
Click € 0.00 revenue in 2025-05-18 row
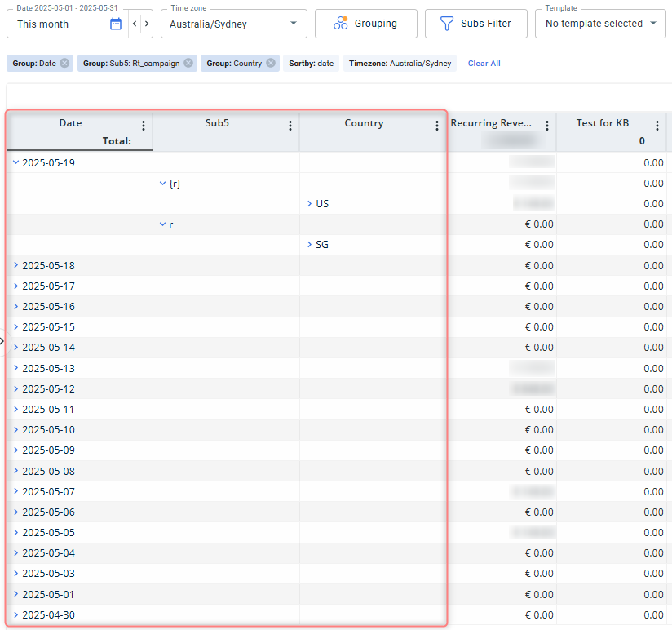539,265
